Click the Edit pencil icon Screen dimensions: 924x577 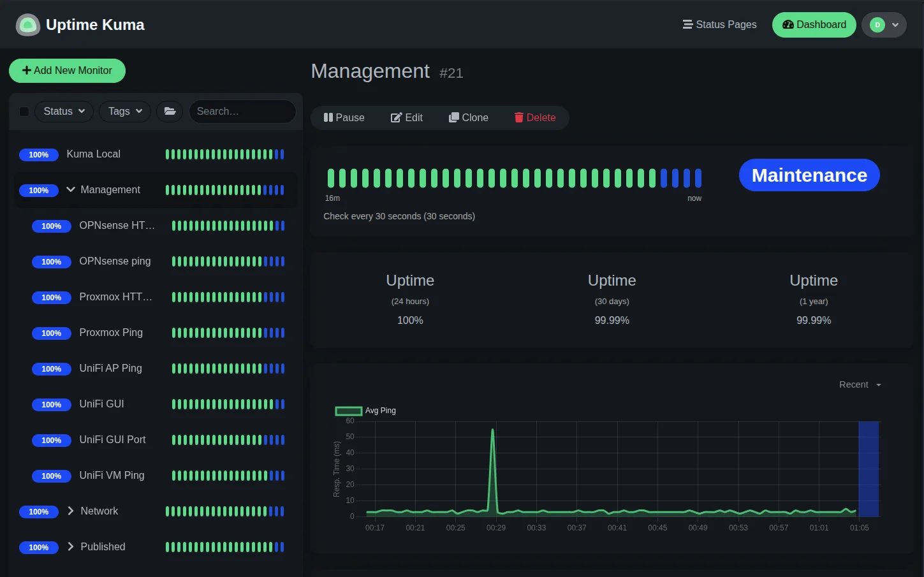coord(395,117)
